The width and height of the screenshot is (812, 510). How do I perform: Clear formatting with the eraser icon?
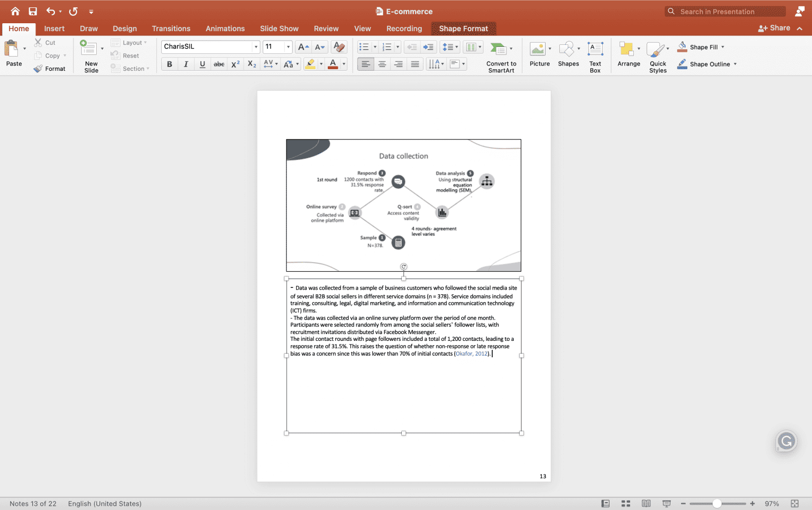338,47
